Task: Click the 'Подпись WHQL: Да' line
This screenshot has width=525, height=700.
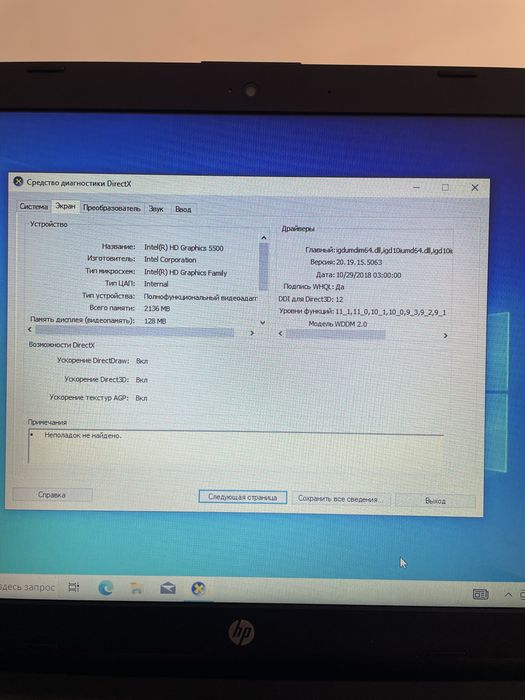Action: [x=313, y=287]
